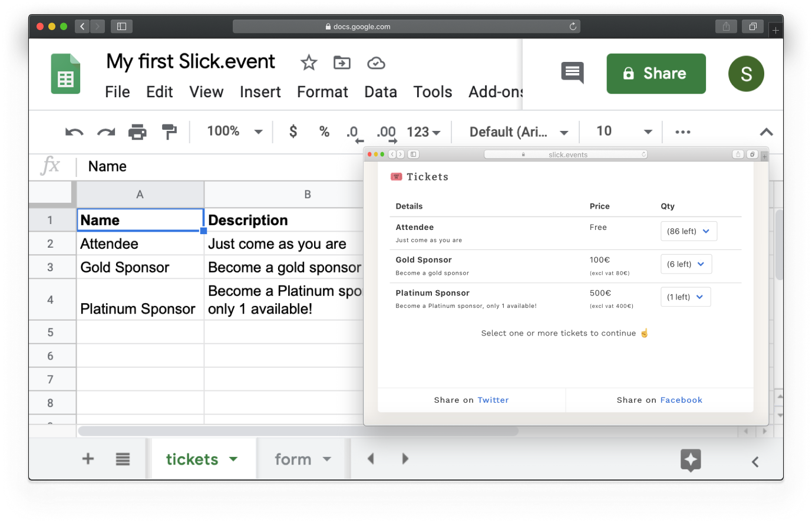Redo the last change
This screenshot has height=523, width=812.
105,131
